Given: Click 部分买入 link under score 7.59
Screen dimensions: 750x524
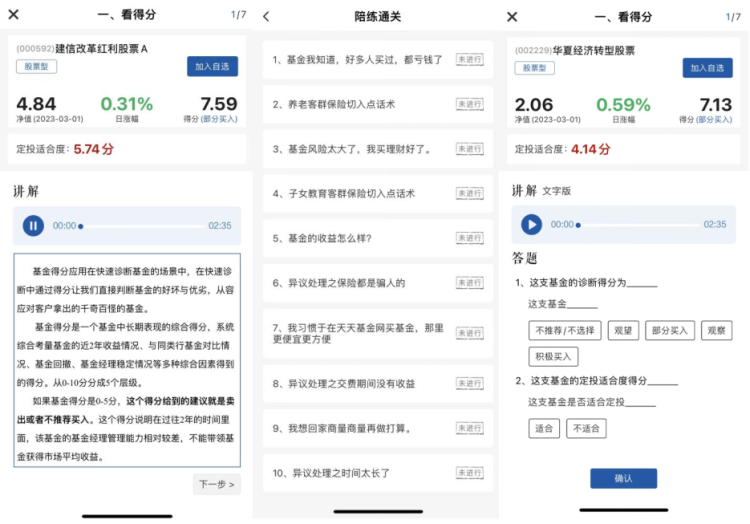Looking at the screenshot, I should pyautogui.click(x=219, y=119).
